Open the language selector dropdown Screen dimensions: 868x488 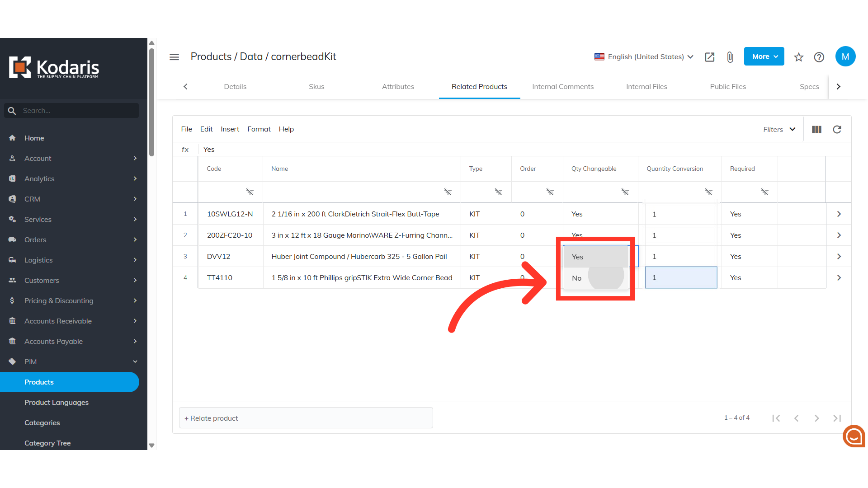tap(644, 57)
